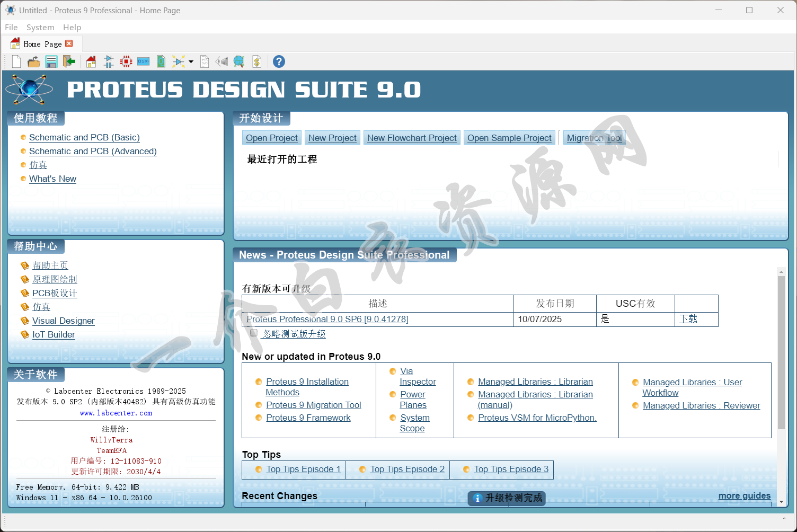Click the New Project blank page icon

click(16, 62)
